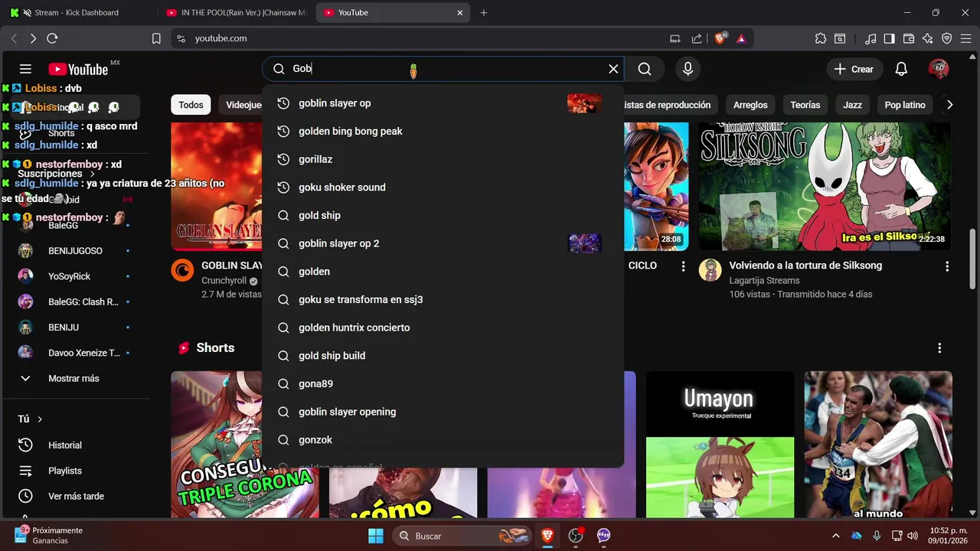Expand the Tú section chevron
980x551 pixels.
[x=40, y=419]
